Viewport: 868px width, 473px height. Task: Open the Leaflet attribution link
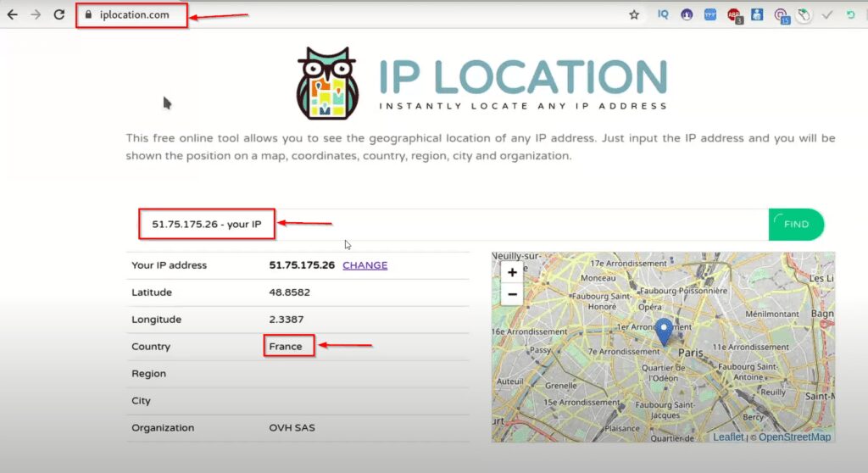728,437
